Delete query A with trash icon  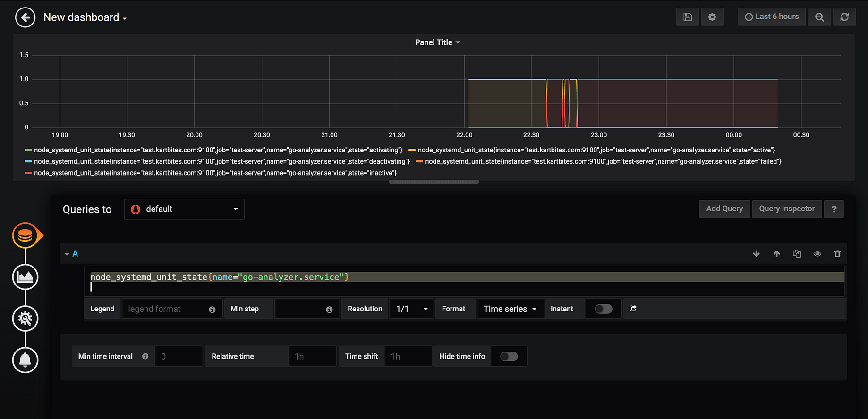click(837, 254)
